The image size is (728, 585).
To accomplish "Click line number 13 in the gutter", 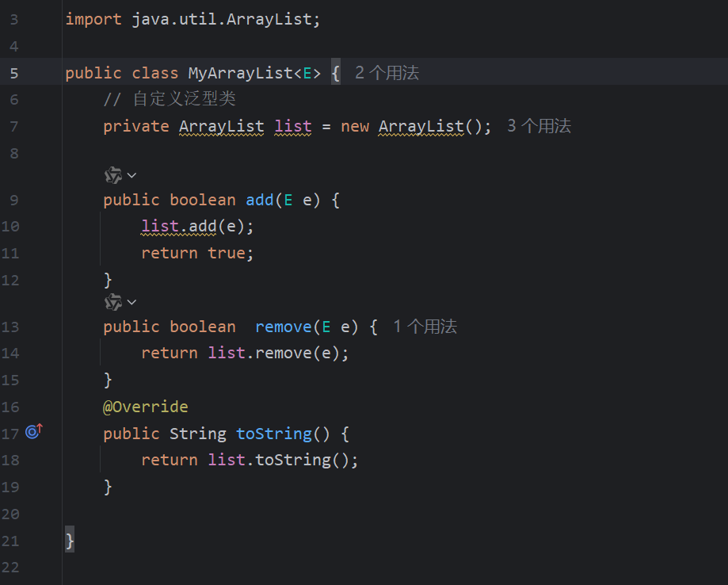I will coord(10,327).
